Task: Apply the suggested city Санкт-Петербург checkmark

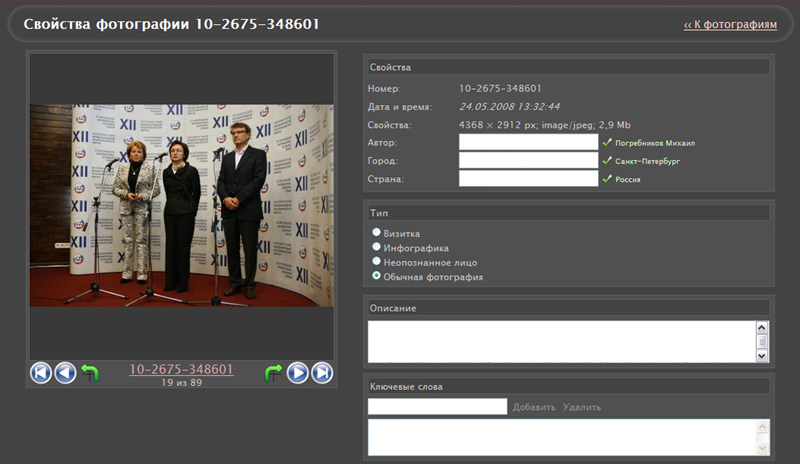Action: tap(607, 160)
